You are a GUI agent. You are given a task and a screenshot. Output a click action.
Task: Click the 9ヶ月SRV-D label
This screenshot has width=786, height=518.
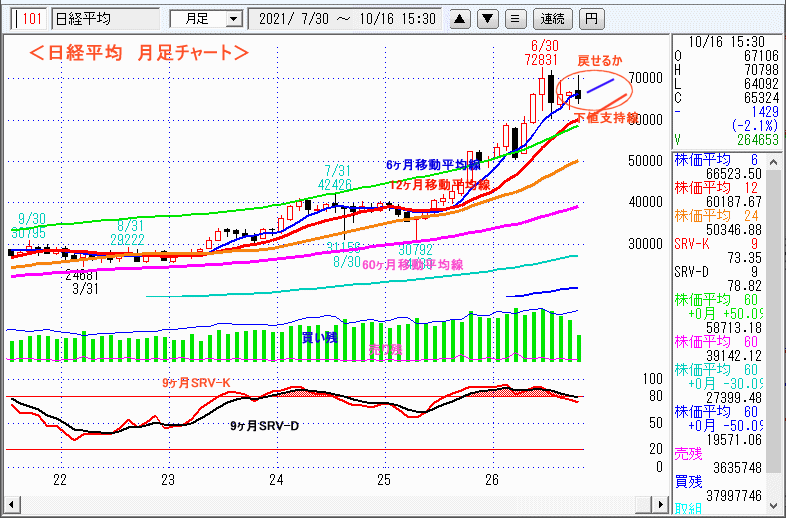click(x=264, y=426)
